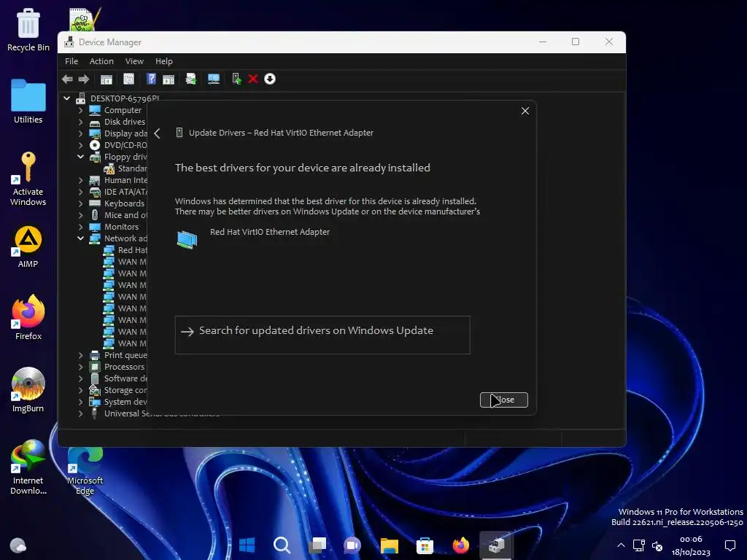Image resolution: width=747 pixels, height=560 pixels.
Task: Open the Action menu
Action: click(101, 61)
